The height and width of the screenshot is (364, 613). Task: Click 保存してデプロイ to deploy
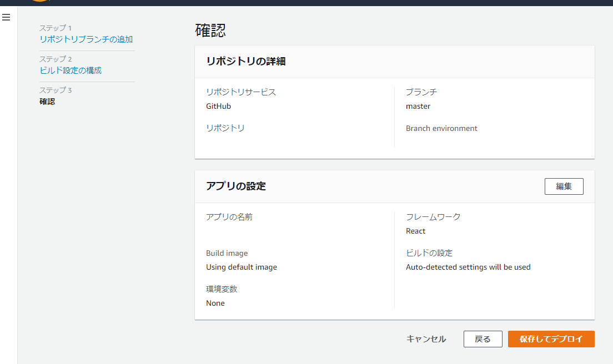pos(551,339)
